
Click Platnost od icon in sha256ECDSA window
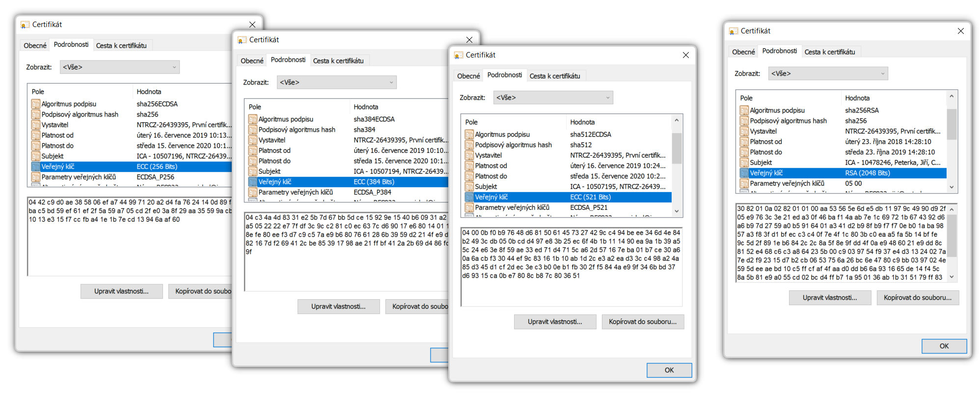click(35, 135)
